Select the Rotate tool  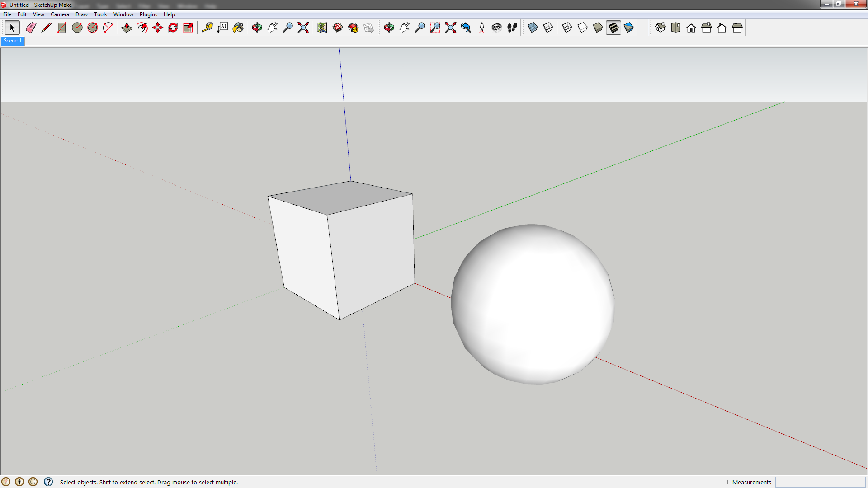(173, 28)
